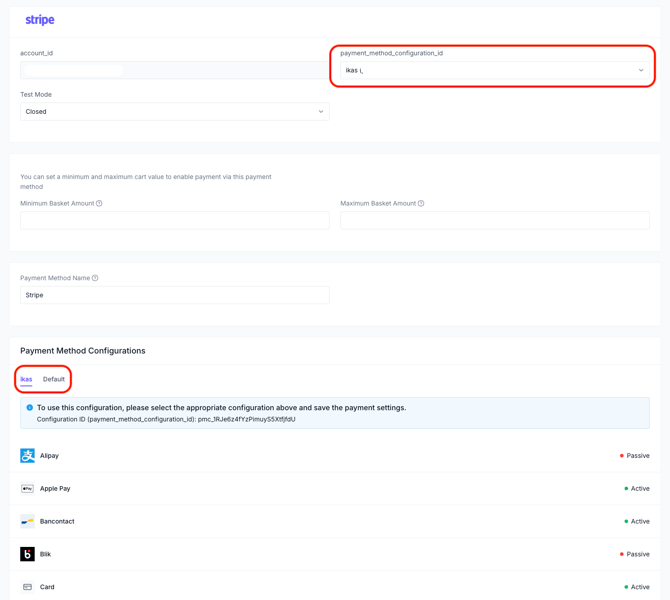
Task: Click the Blik logo icon
Action: (27, 554)
